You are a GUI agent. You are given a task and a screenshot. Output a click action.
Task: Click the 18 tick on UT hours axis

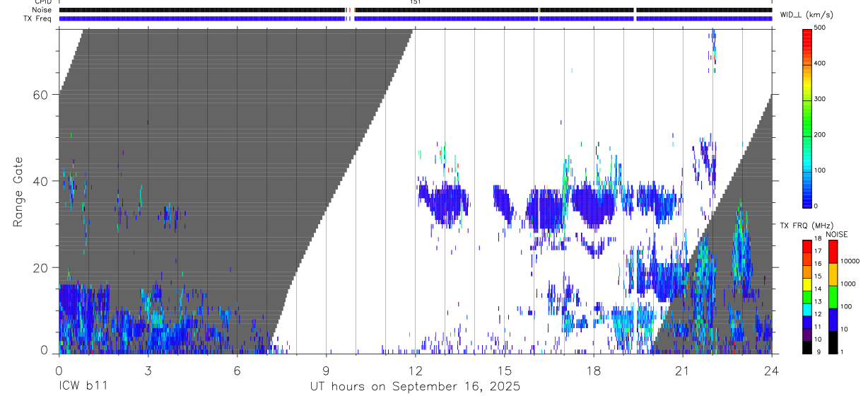593,370
